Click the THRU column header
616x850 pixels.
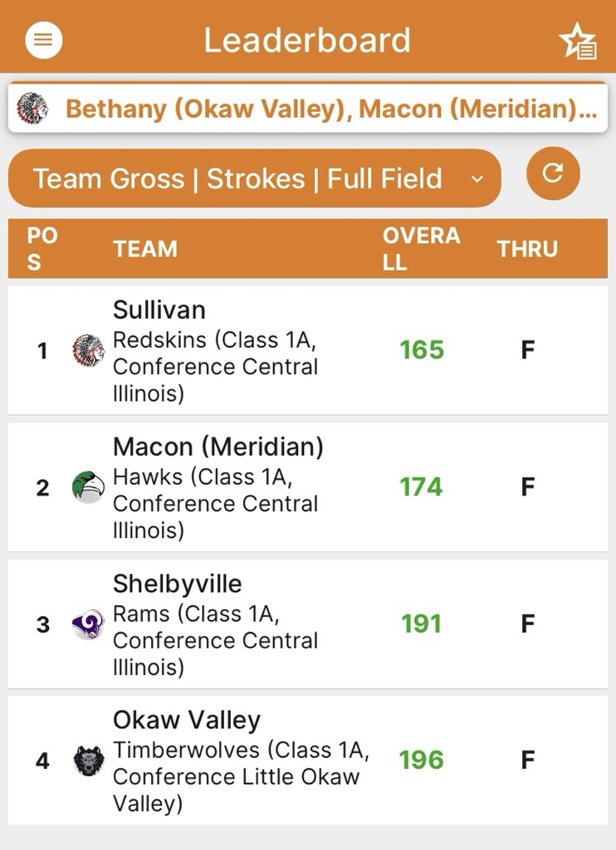[x=527, y=249]
